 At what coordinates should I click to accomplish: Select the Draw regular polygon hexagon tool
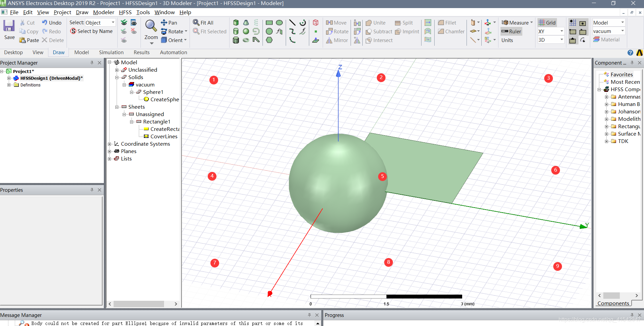[269, 40]
